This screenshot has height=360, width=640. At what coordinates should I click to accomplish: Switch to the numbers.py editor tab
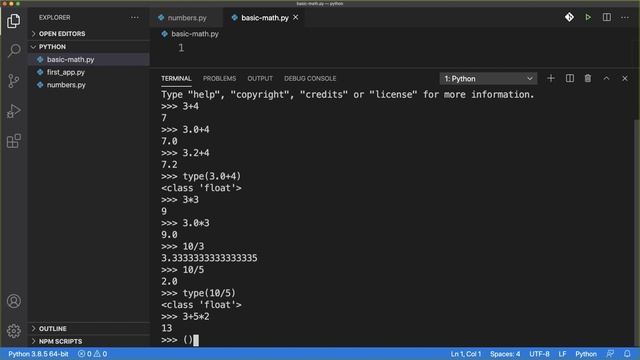[x=187, y=18]
